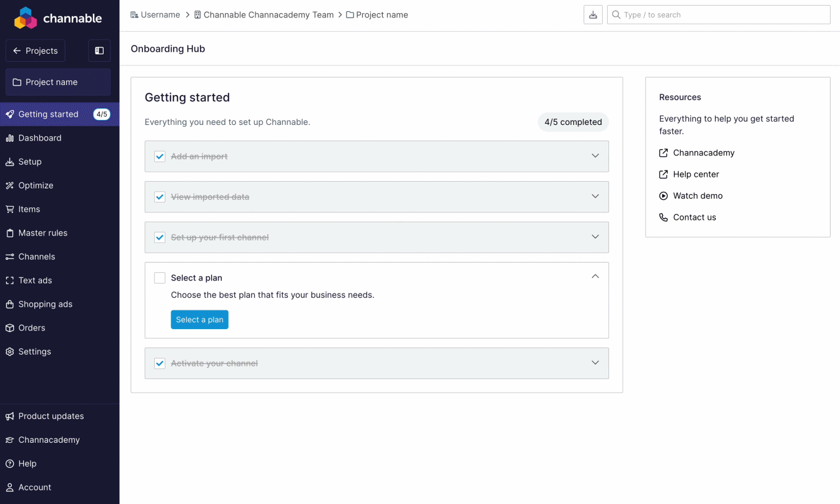Viewport: 840px width, 504px height.
Task: Click the magic wand Optimize icon
Action: pos(9,185)
